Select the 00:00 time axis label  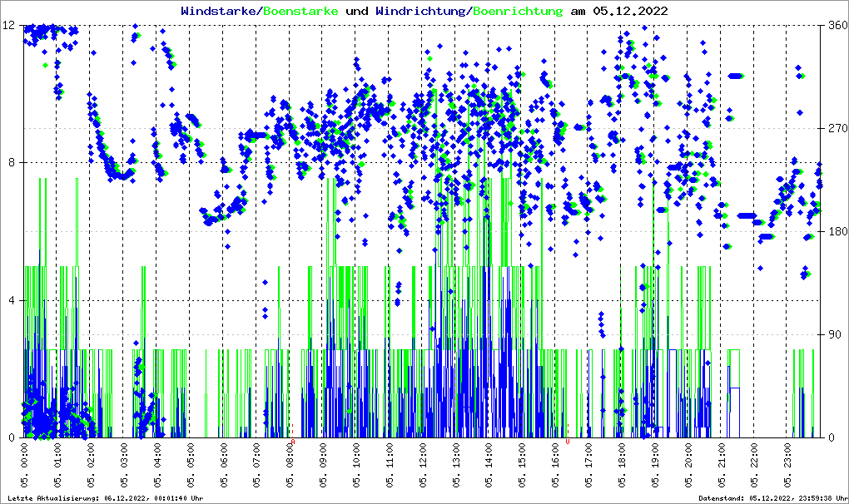click(x=24, y=467)
